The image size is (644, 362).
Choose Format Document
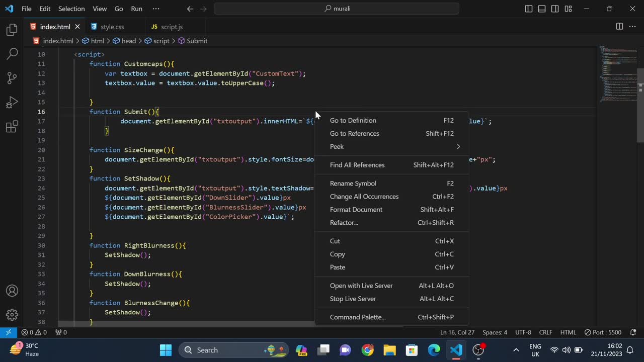[x=391, y=210]
